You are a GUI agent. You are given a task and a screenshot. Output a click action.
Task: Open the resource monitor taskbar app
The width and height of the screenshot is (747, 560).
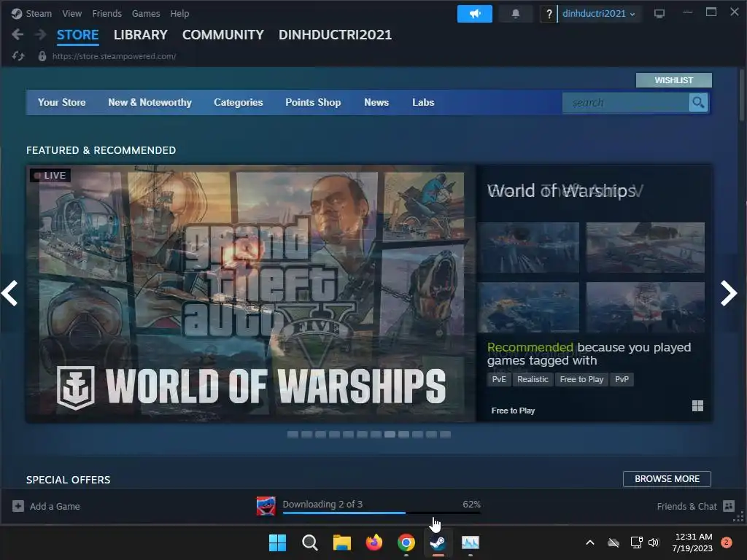point(471,542)
